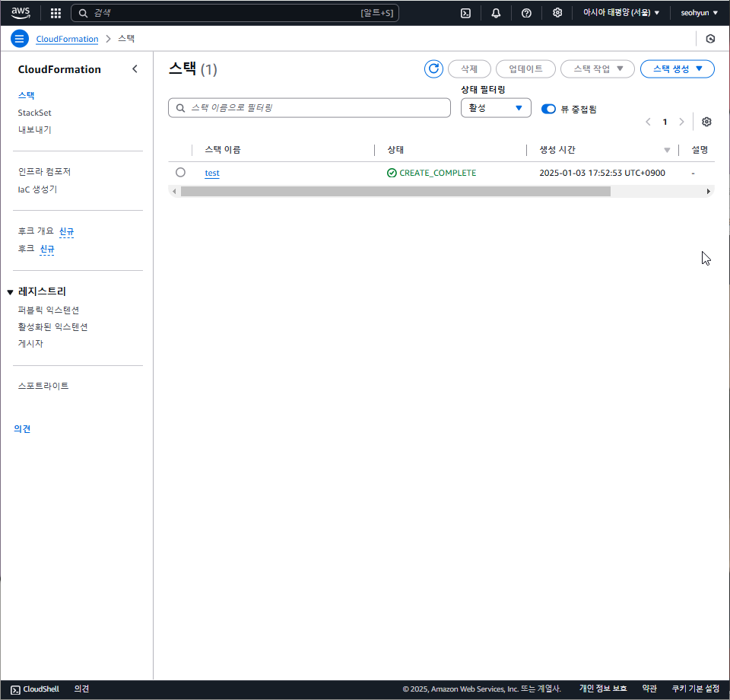Open the seohyun account menu
The image size is (730, 700).
click(699, 13)
